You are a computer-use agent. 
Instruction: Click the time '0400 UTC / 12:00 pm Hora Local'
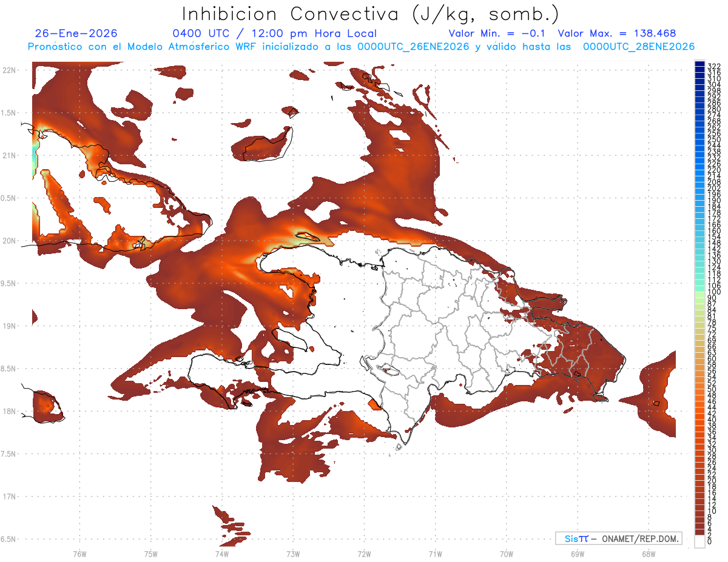(275, 33)
